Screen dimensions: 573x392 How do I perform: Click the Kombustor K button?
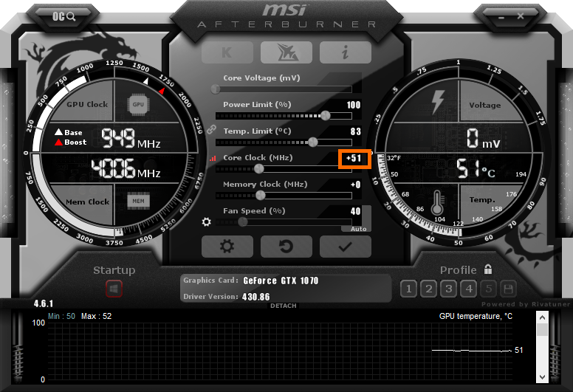(x=227, y=52)
